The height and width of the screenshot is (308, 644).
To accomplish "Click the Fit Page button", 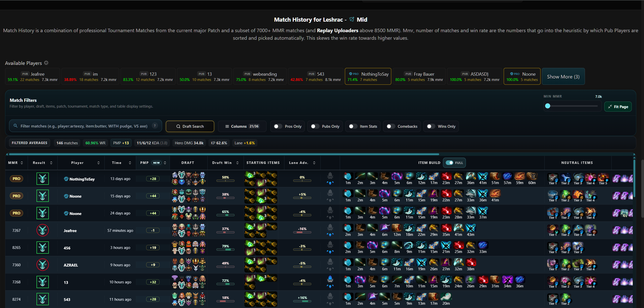I will click(618, 107).
